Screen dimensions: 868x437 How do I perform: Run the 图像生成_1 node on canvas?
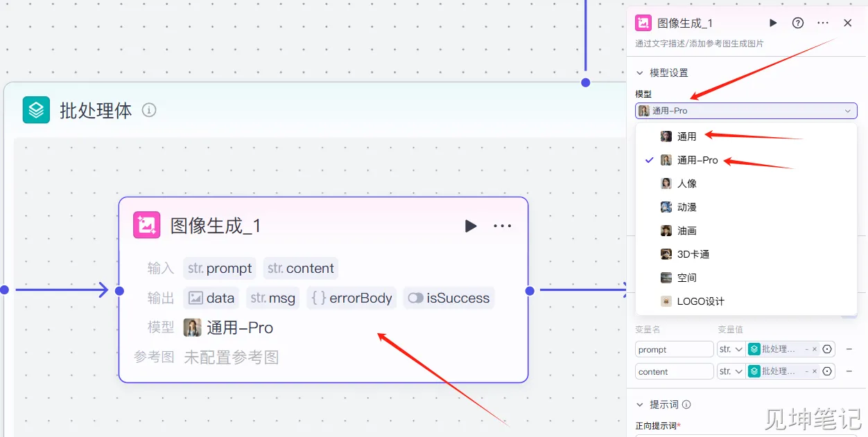coord(471,226)
